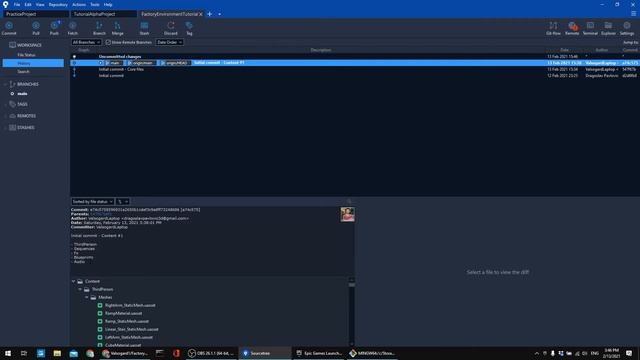Show hidden tray icons chevron
The width and height of the screenshot is (640, 360).
[x=537, y=353]
